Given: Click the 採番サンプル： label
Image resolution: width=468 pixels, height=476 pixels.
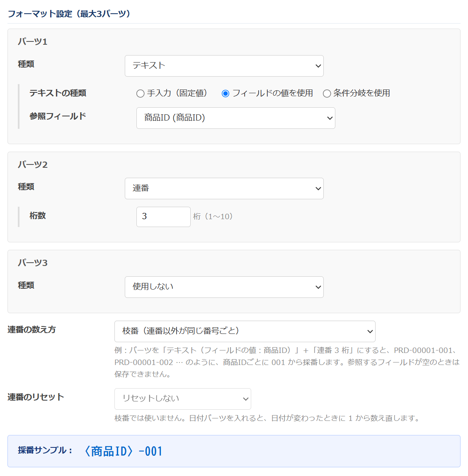Looking at the screenshot, I should 45,450.
